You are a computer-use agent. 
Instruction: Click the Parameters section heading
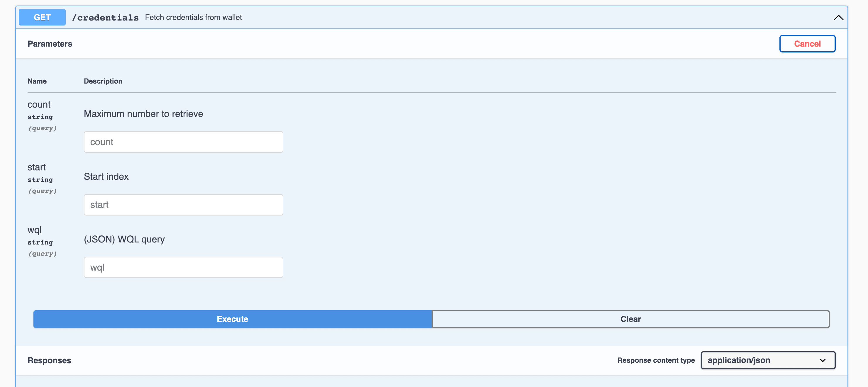[50, 43]
